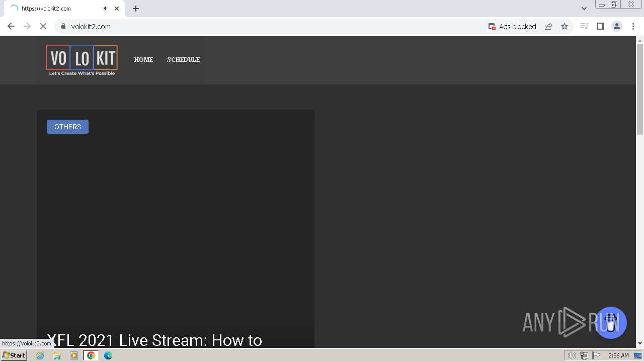
Task: Open Microsoft Edge from taskbar
Action: [108, 355]
